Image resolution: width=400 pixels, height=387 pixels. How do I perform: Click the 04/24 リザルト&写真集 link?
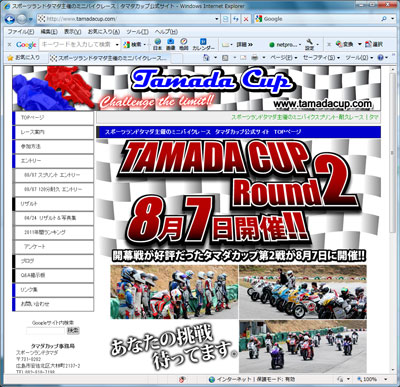coord(54,218)
